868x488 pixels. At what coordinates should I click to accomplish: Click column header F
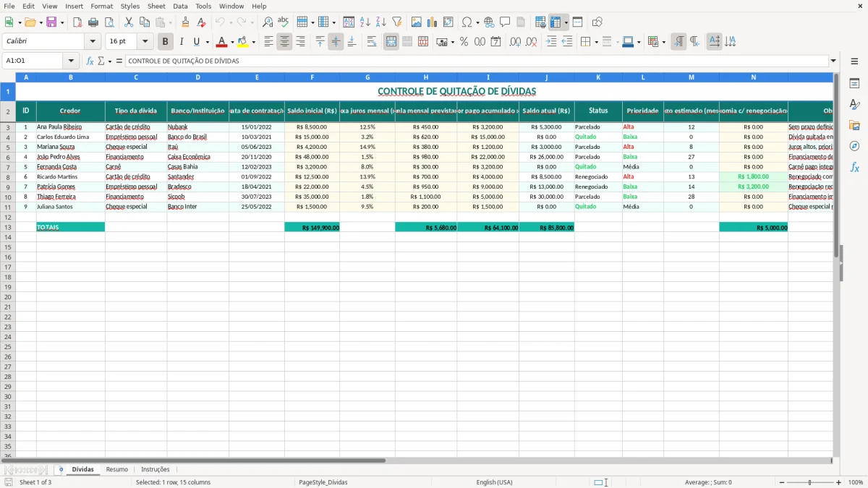click(x=312, y=77)
